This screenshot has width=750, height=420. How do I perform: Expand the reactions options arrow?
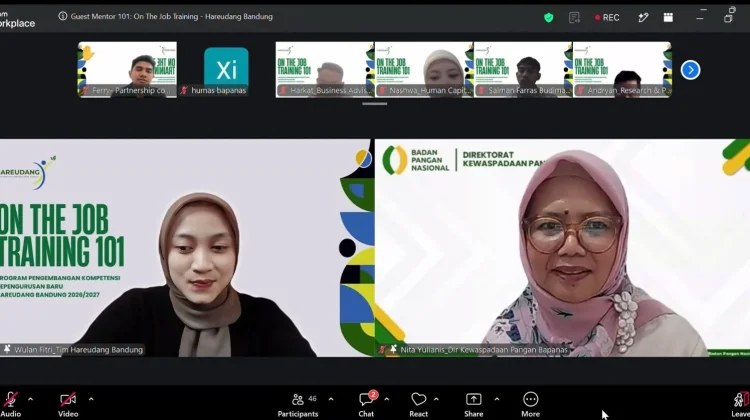coord(436,399)
